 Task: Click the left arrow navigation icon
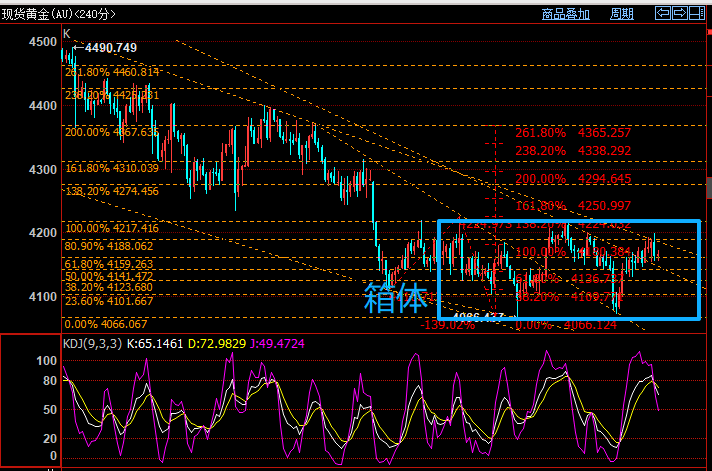click(x=663, y=13)
